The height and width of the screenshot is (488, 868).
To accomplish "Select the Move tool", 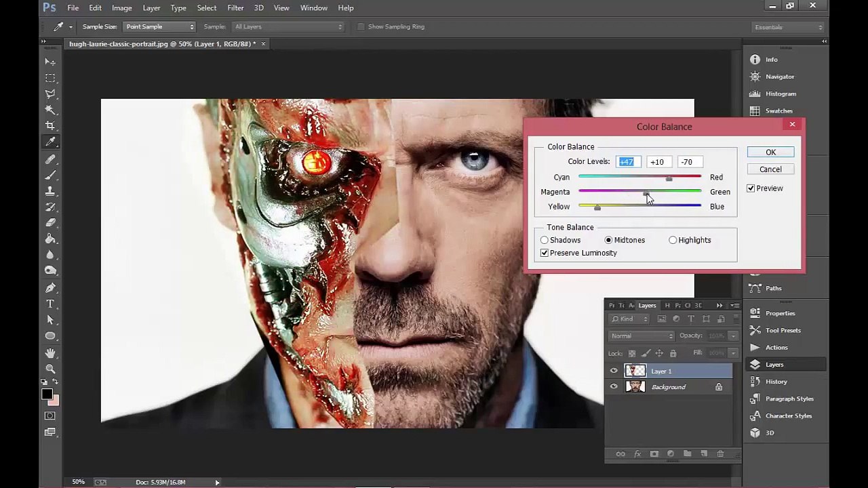I will (50, 62).
